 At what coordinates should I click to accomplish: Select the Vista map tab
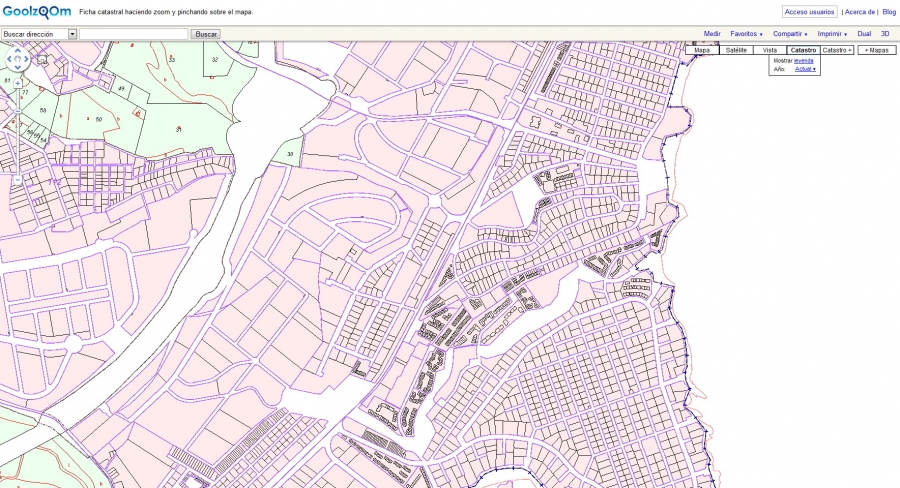pos(769,50)
